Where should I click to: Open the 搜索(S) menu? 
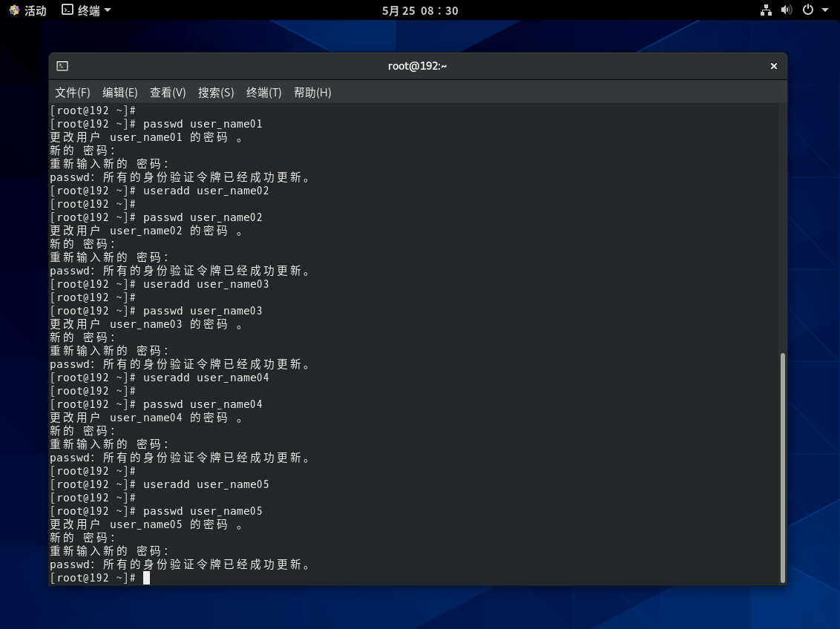pyautogui.click(x=216, y=92)
